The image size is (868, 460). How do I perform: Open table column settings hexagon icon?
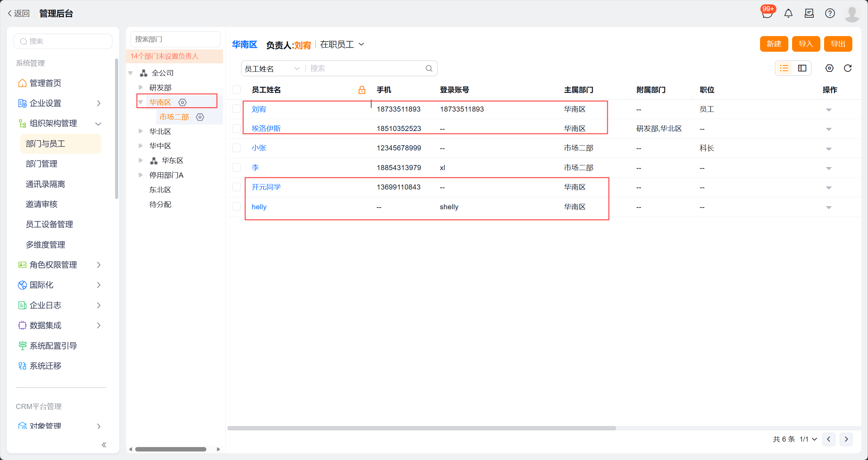tap(829, 68)
